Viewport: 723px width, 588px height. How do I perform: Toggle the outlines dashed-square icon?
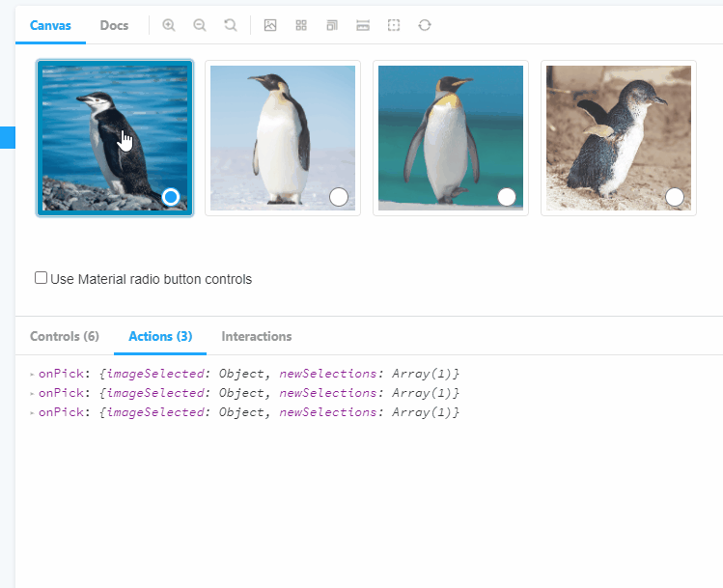click(x=394, y=25)
